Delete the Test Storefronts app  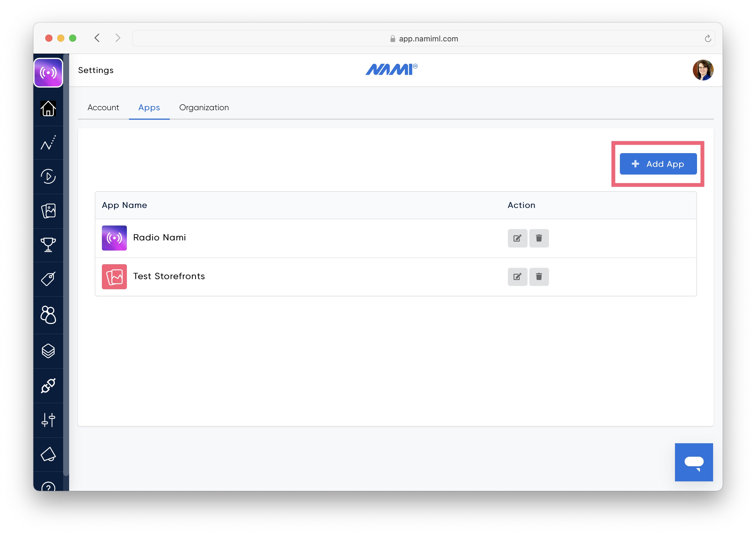point(539,276)
